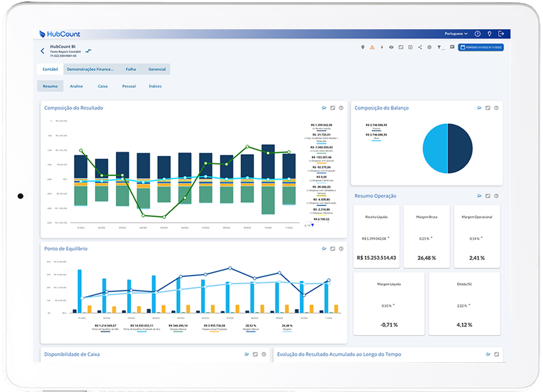The height and width of the screenshot is (392, 543).
Task: Open help icon on Composição do Balanço
Action: tap(496, 108)
